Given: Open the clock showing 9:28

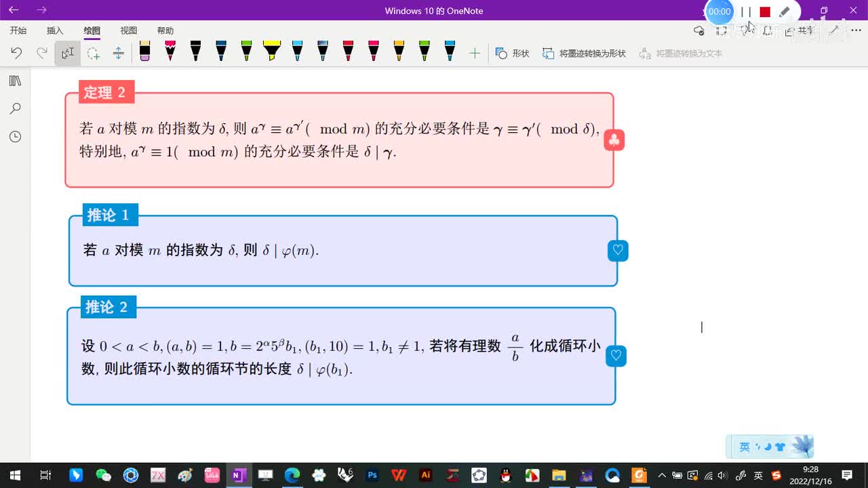Looking at the screenshot, I should 810,475.
